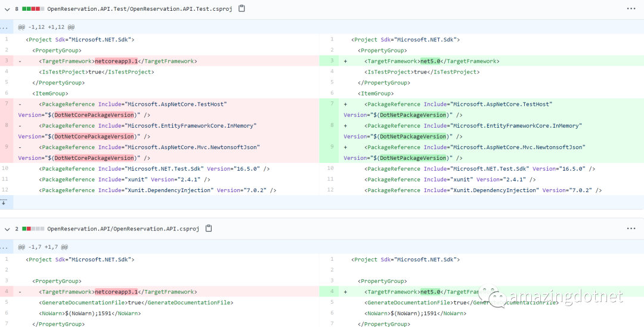The width and height of the screenshot is (644, 327).
Task: Click Xunit.DependencyInjection Version 7.0.2 line on right
Action: point(483,190)
